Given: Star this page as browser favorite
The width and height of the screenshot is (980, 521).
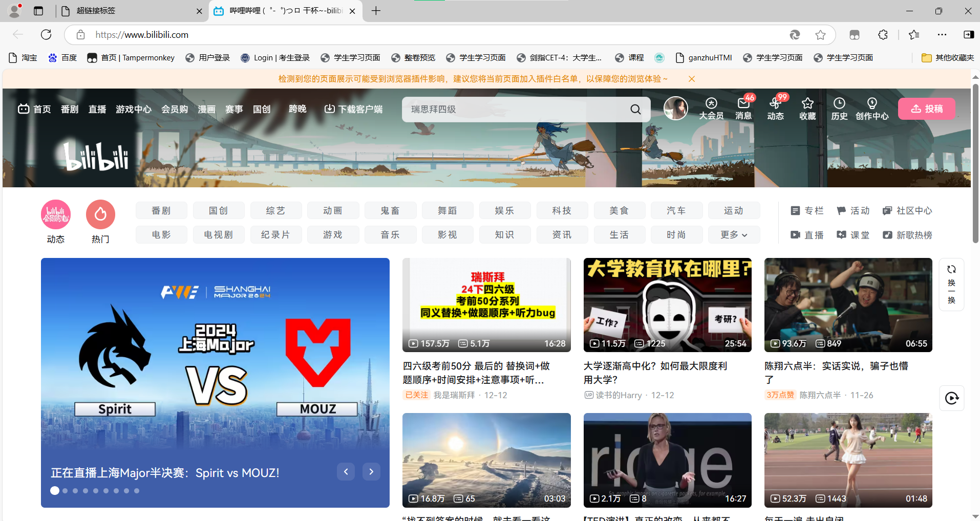Looking at the screenshot, I should pyautogui.click(x=820, y=34).
